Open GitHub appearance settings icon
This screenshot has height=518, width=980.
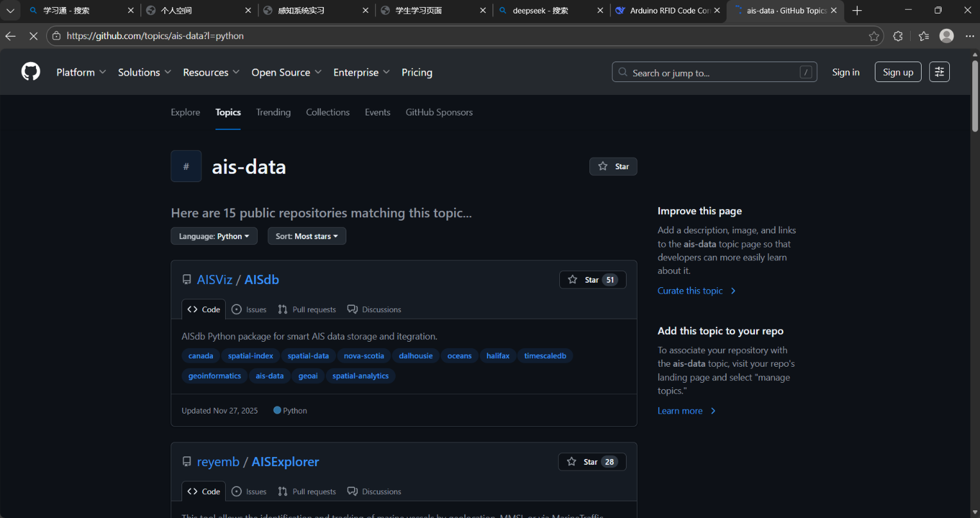tap(940, 72)
